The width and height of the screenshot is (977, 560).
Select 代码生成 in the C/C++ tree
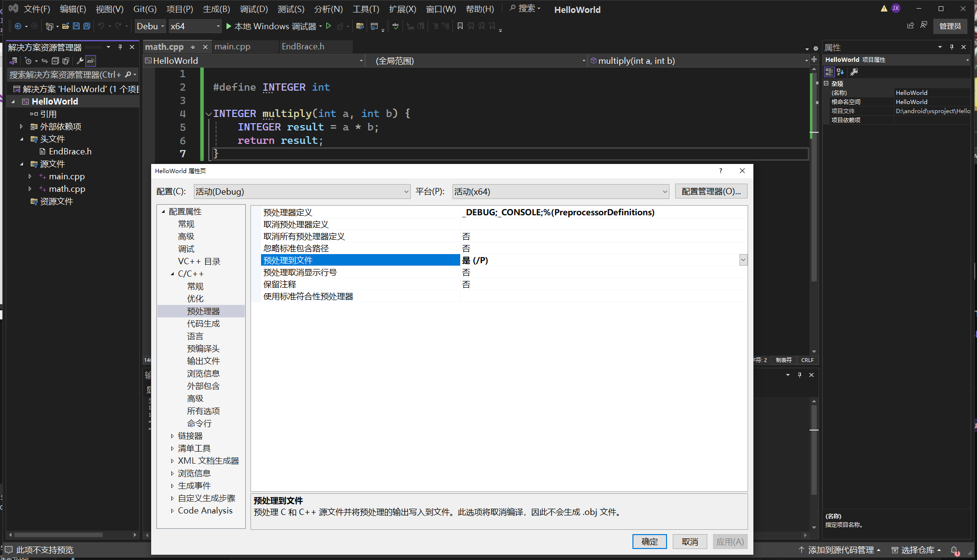coord(203,324)
